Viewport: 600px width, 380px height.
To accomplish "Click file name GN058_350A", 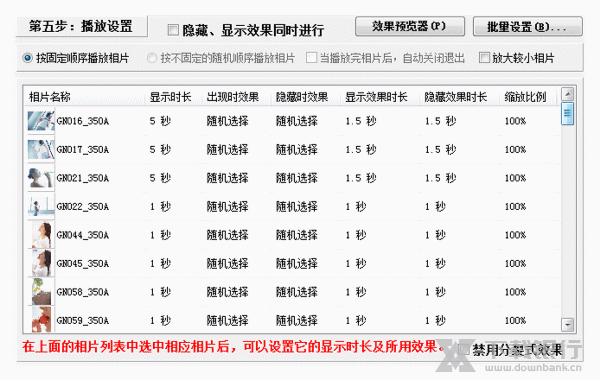I will click(x=83, y=292).
